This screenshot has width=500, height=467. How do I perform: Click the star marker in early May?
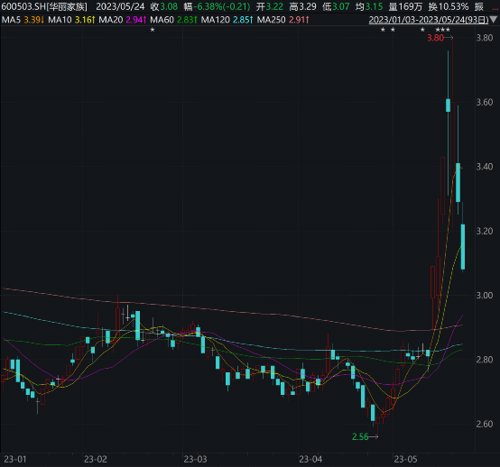click(x=422, y=30)
